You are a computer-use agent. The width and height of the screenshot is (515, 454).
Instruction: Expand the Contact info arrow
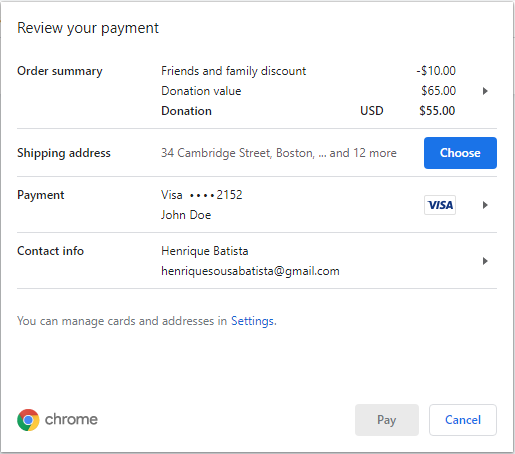click(485, 261)
